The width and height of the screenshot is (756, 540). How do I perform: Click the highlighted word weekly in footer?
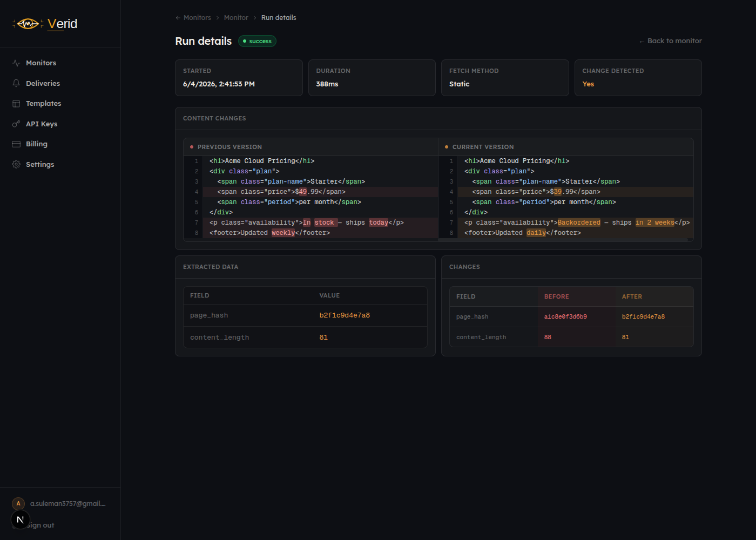[283, 233]
